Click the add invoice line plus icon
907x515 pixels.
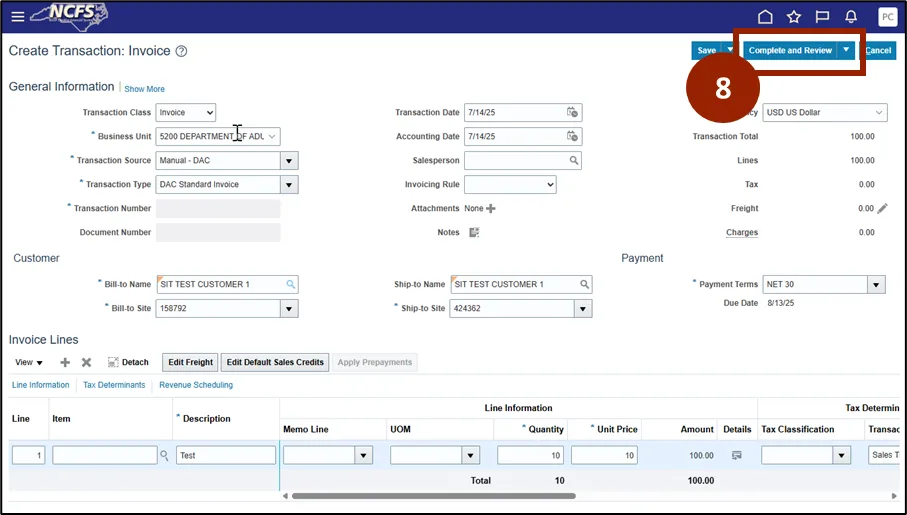(x=65, y=362)
